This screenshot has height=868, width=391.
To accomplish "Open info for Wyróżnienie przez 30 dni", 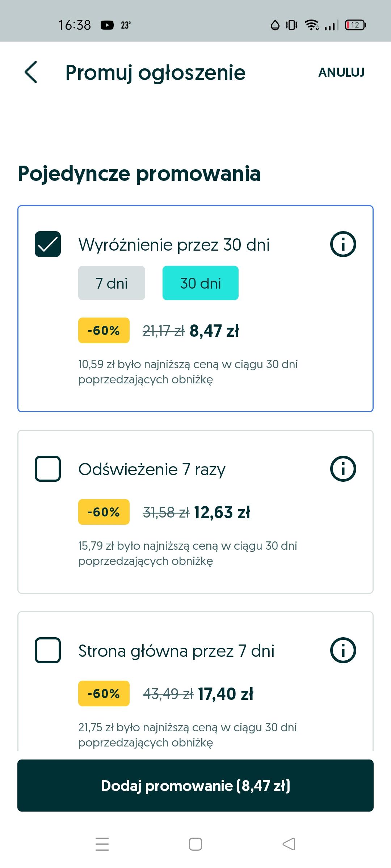I will coord(343,244).
